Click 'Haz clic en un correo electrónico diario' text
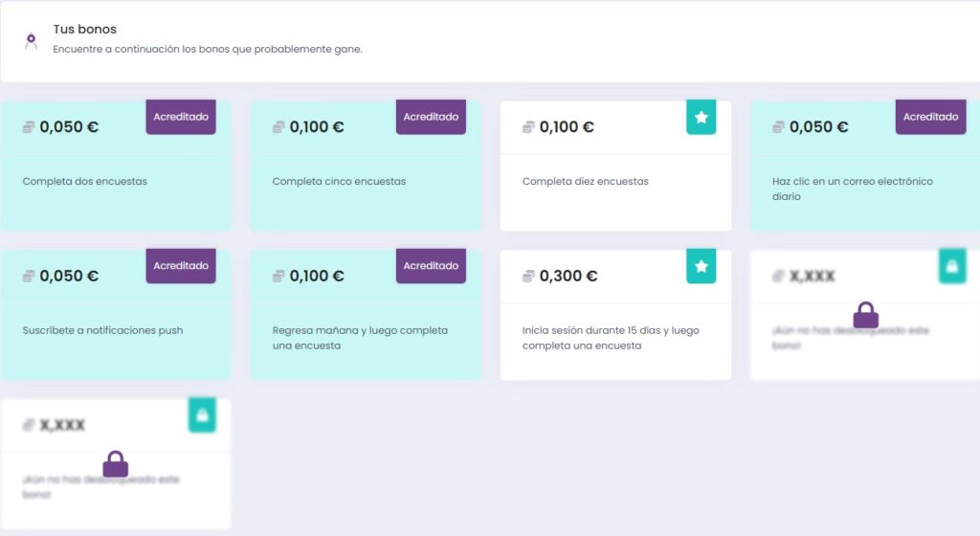Screen dimensions: 980x536 (x=853, y=189)
